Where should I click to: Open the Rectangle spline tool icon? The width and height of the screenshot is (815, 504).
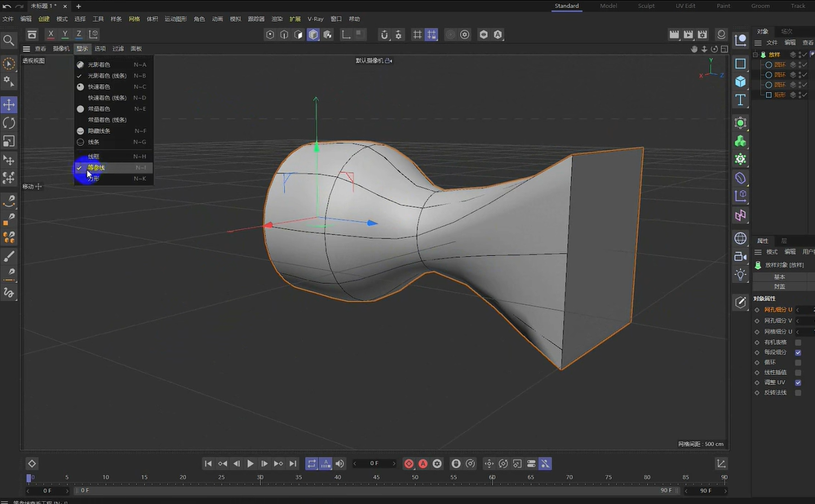point(740,64)
